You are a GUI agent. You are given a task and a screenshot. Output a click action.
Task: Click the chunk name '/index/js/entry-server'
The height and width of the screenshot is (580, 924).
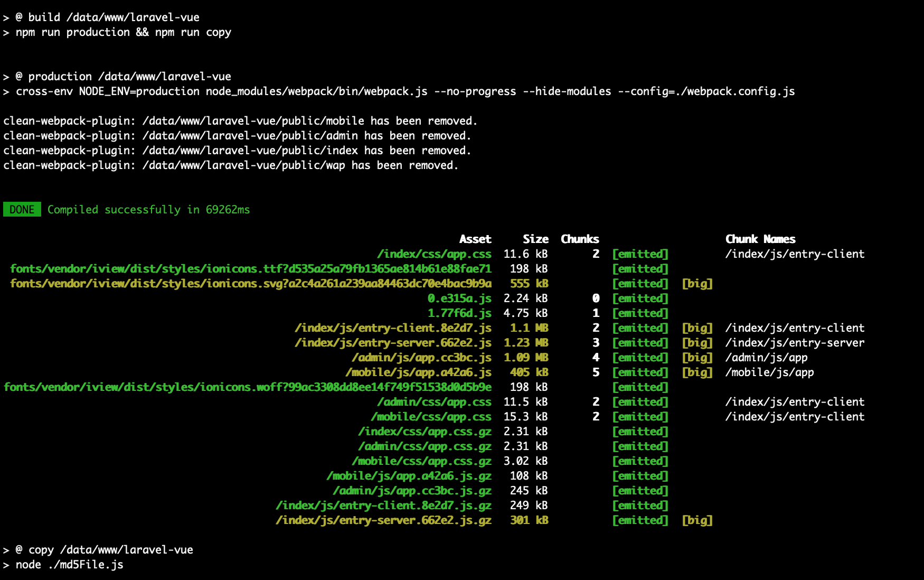point(795,343)
